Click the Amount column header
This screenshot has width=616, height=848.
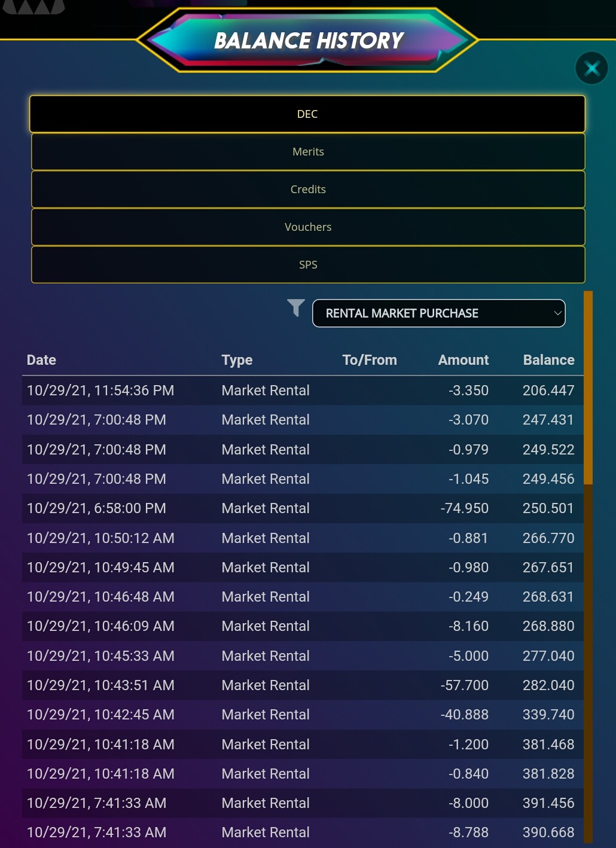click(x=463, y=360)
